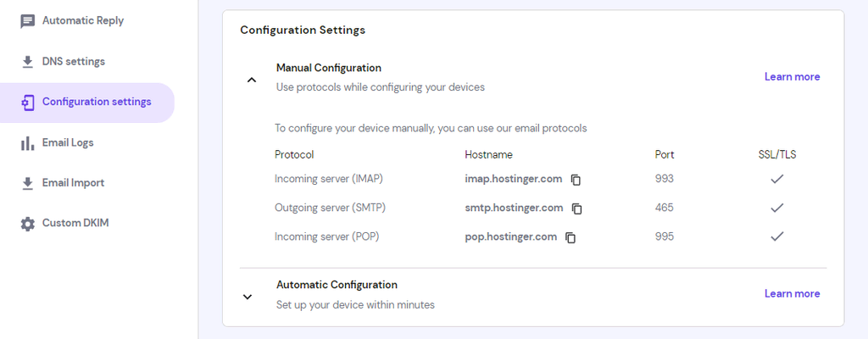Collapse the Manual Configuration section

251,80
